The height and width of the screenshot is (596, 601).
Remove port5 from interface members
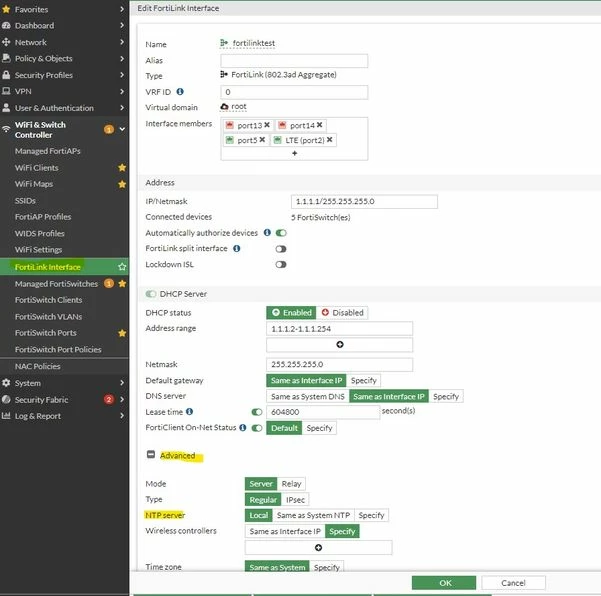click(x=262, y=140)
